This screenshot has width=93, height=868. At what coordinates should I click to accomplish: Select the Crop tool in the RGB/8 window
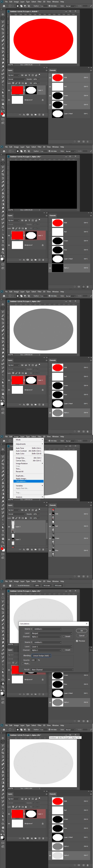point(3,29)
